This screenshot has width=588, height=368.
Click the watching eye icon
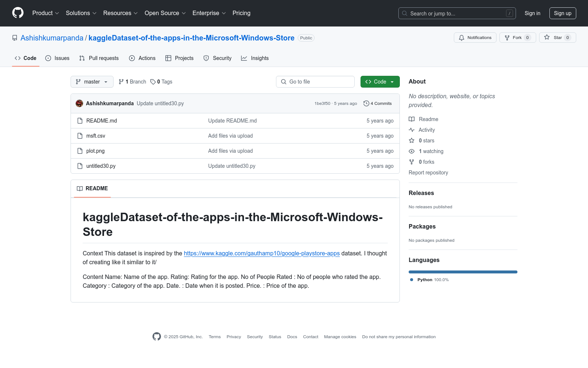[x=412, y=151]
